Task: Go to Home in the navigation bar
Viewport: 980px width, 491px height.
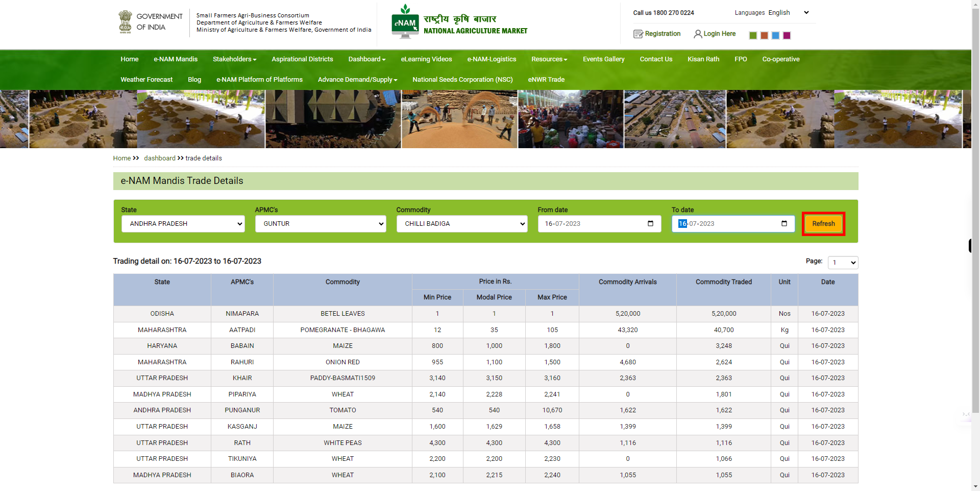Action: (x=130, y=59)
